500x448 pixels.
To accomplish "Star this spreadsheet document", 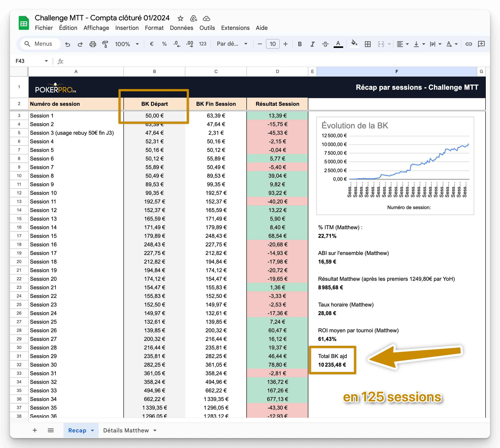I will click(180, 19).
